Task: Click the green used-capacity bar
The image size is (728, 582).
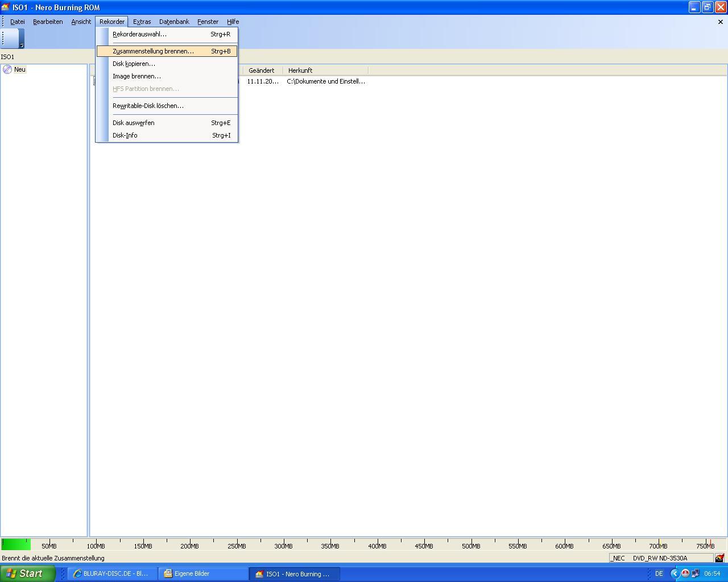Action: [16, 544]
